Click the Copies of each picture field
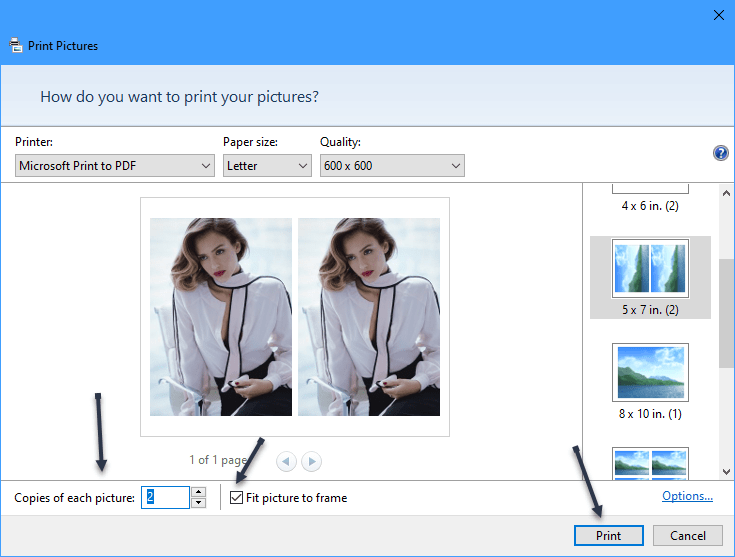735x557 pixels. pos(164,498)
